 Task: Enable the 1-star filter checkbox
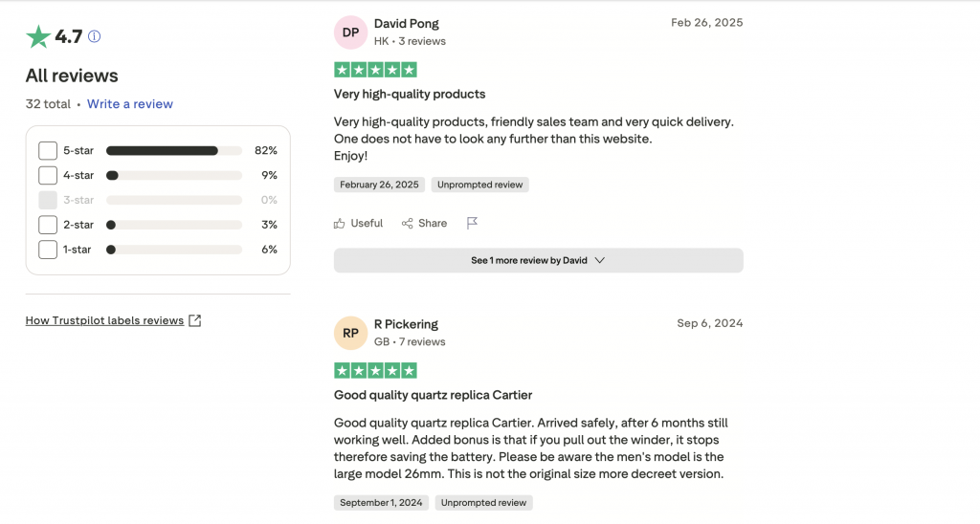(48, 250)
